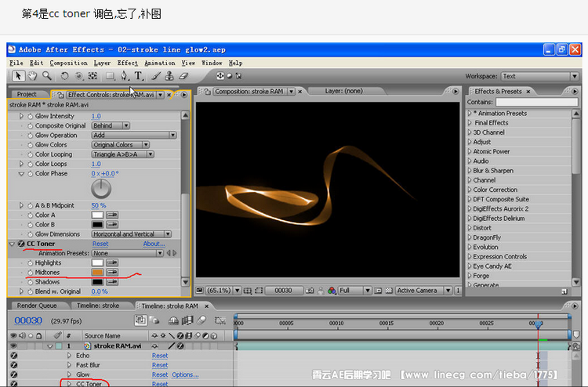The height and width of the screenshot is (387, 588).
Task: Open the Composite Original Behind dropdown
Action: [x=111, y=126]
